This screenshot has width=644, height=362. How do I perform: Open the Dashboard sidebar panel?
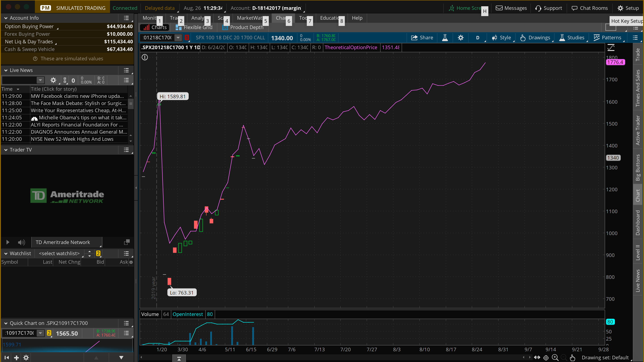(638, 222)
